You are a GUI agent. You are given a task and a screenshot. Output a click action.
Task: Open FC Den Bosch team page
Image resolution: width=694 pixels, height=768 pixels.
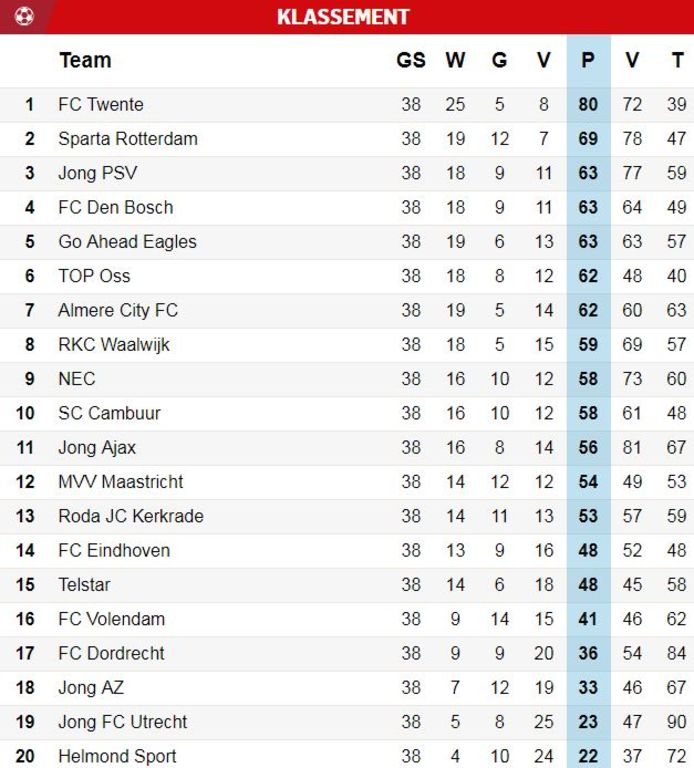[116, 207]
